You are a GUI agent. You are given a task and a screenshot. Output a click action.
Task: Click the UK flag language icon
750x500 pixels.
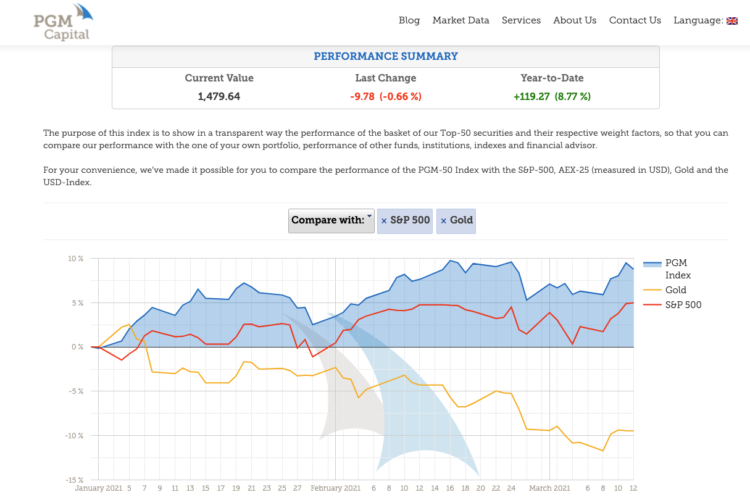pyautogui.click(x=732, y=21)
